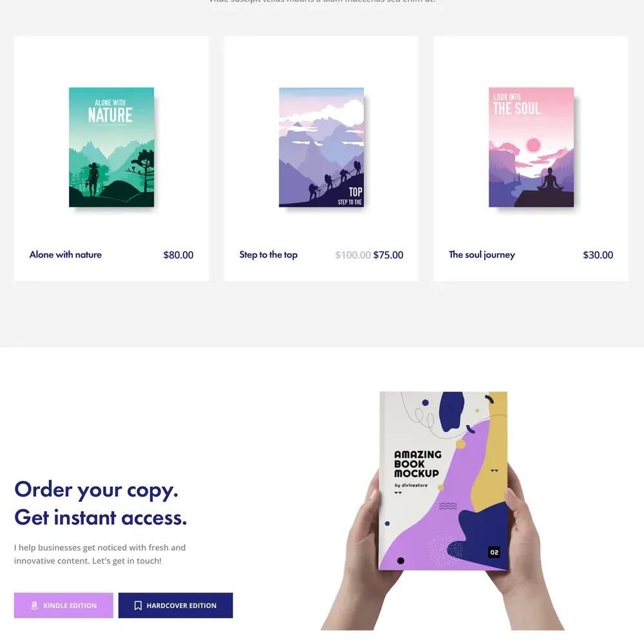Click the $75.00 sale price

tap(388, 255)
